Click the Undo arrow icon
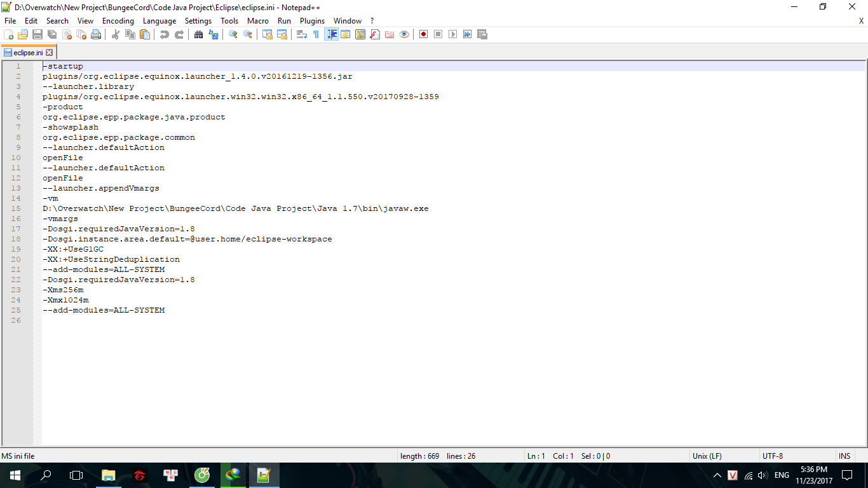Screen dimensions: 868x488 coord(165,34)
